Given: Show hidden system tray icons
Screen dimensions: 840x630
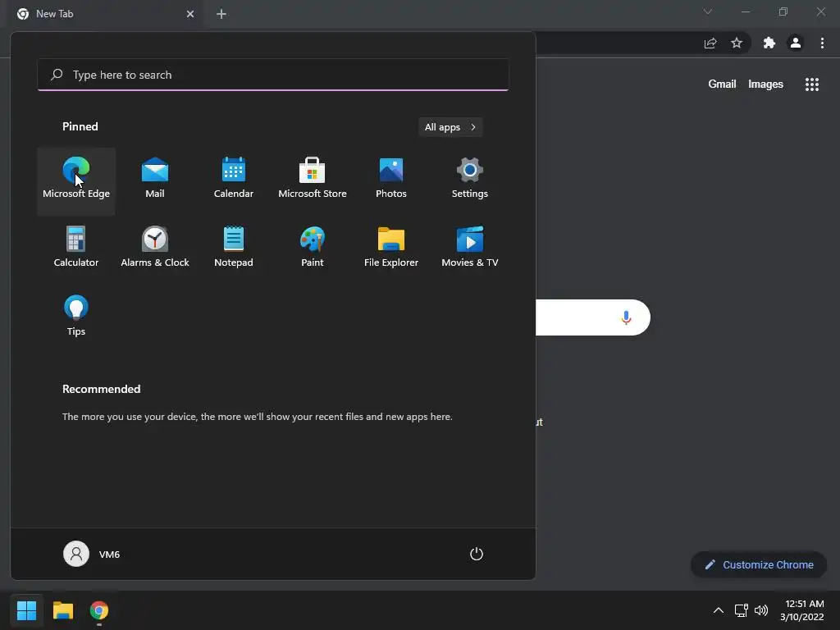Looking at the screenshot, I should [719, 610].
